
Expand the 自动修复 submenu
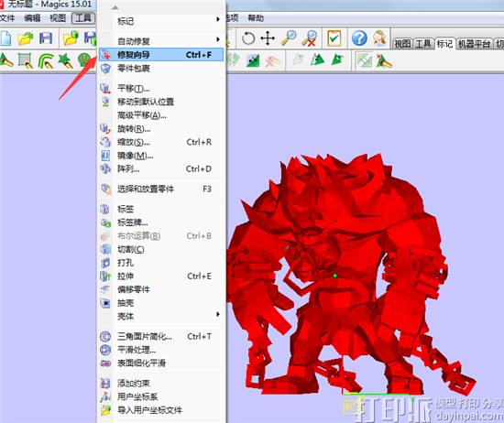[160, 41]
